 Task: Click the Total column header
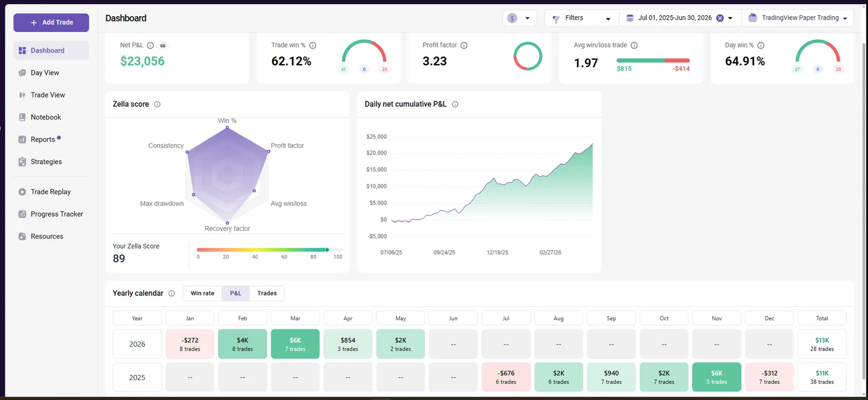click(822, 318)
